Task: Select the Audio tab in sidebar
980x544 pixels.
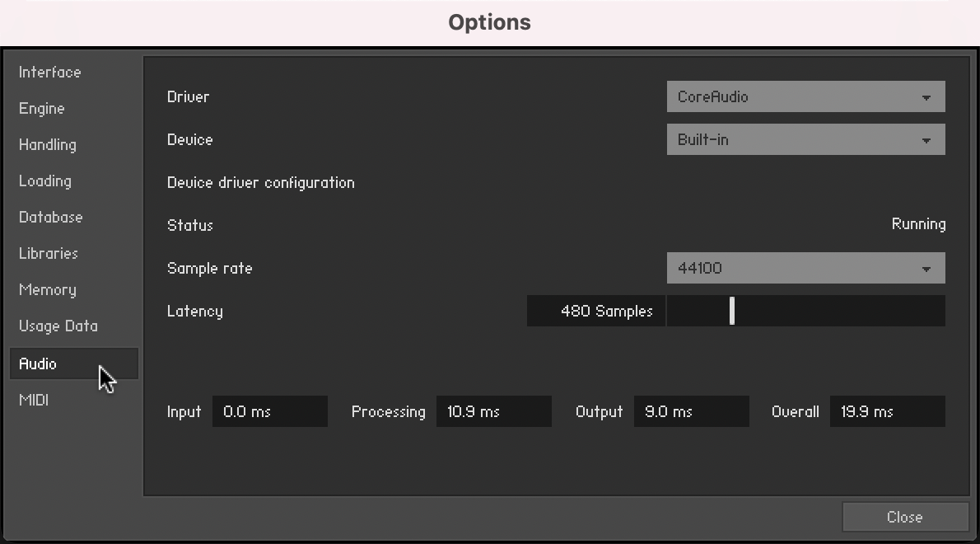Action: tap(39, 363)
